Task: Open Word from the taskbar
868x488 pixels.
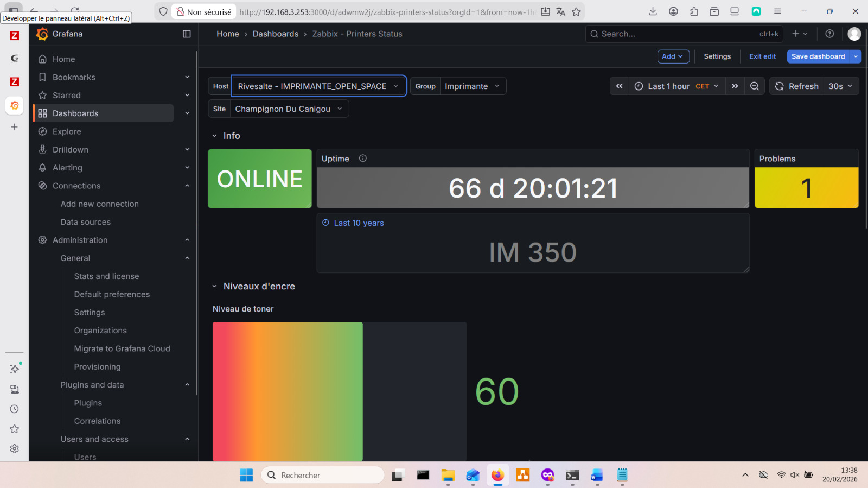Action: click(597, 476)
